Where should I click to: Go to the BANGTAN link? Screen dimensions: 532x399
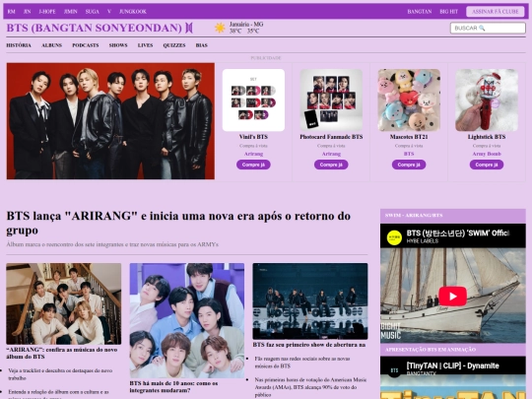tap(420, 12)
